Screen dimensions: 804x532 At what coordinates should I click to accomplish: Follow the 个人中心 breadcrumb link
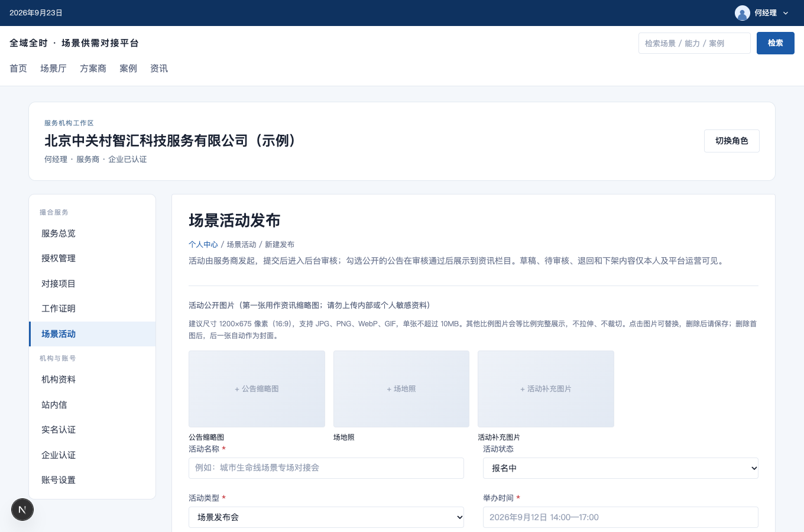pos(203,245)
